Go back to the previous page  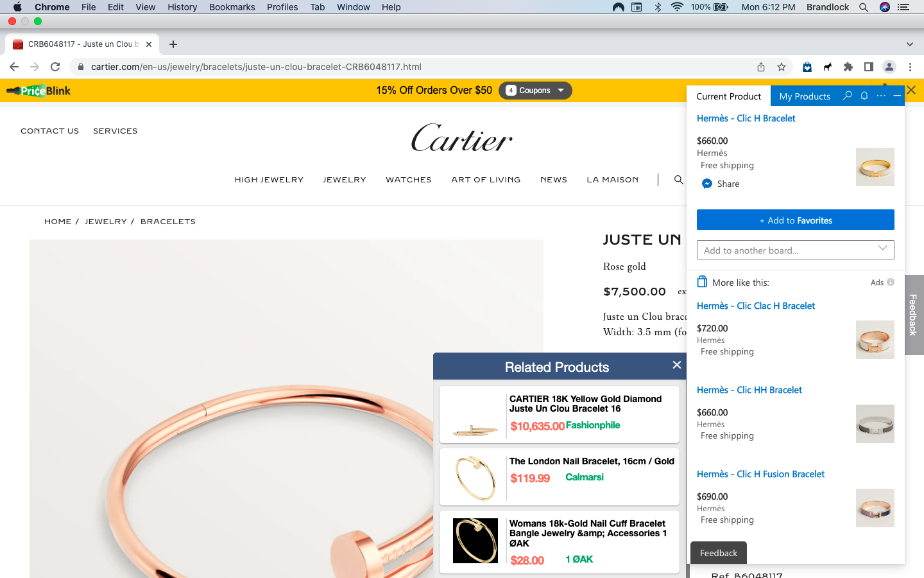pyautogui.click(x=14, y=67)
